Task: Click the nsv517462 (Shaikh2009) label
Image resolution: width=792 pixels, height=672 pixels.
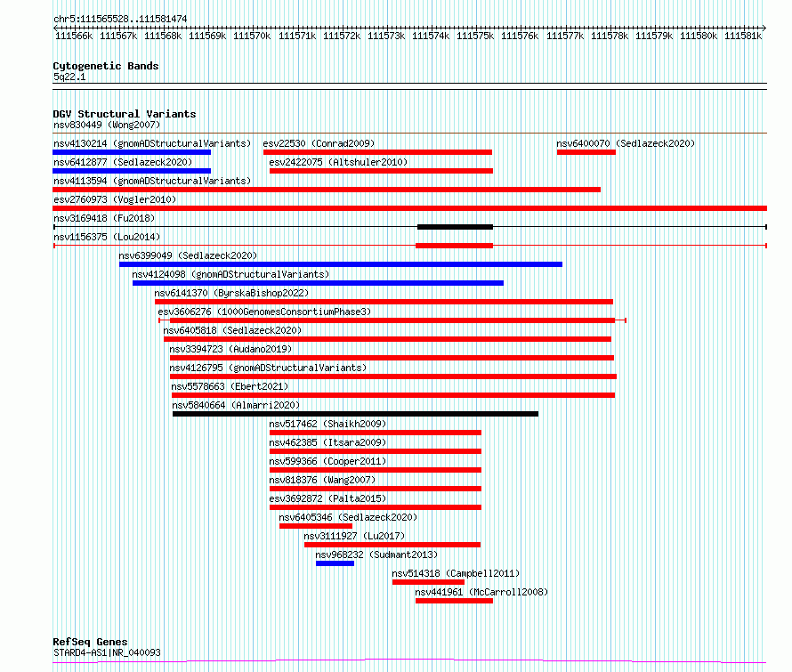Action: [327, 424]
